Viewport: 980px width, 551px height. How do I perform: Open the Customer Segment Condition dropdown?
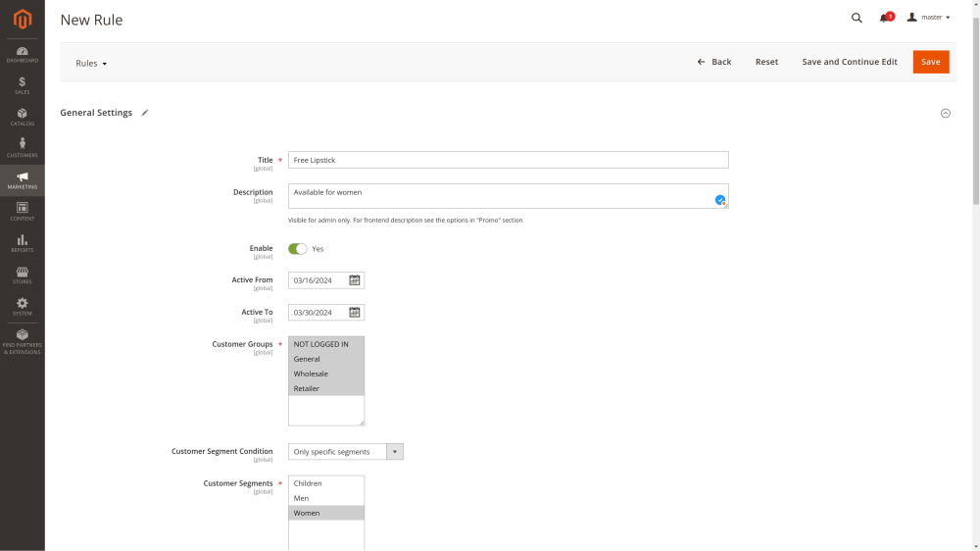click(346, 452)
